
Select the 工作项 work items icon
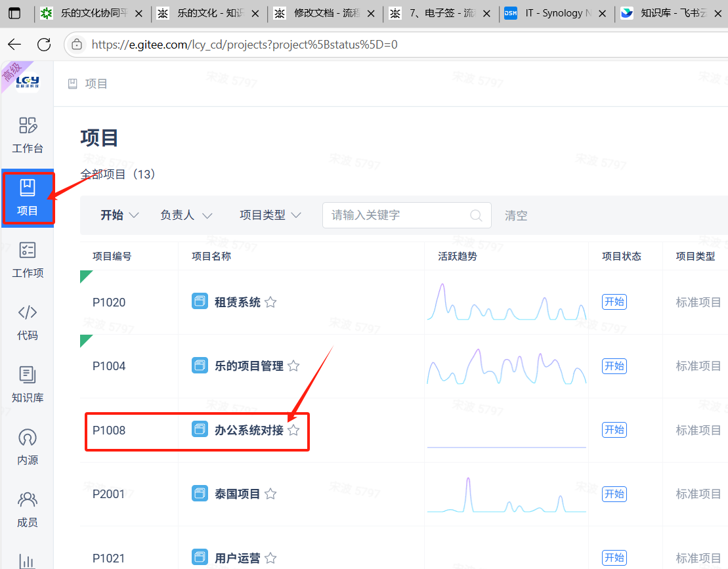(28, 259)
